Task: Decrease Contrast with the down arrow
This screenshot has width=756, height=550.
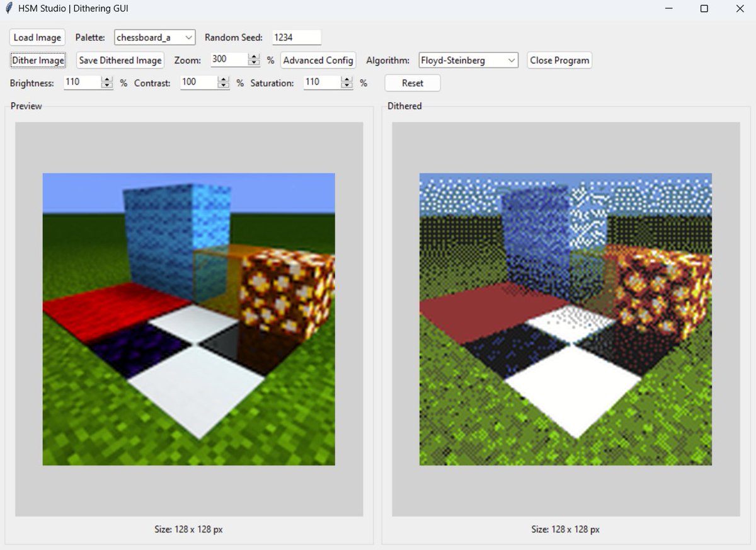Action: click(x=224, y=86)
